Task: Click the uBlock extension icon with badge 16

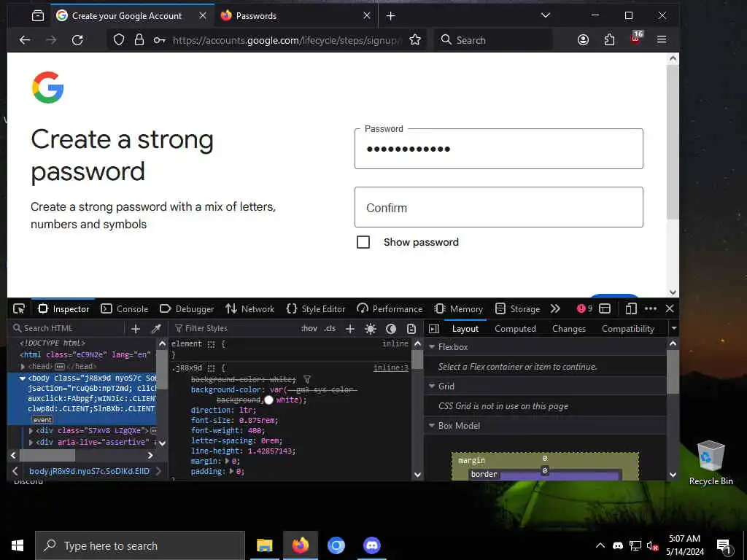Action: coord(636,38)
